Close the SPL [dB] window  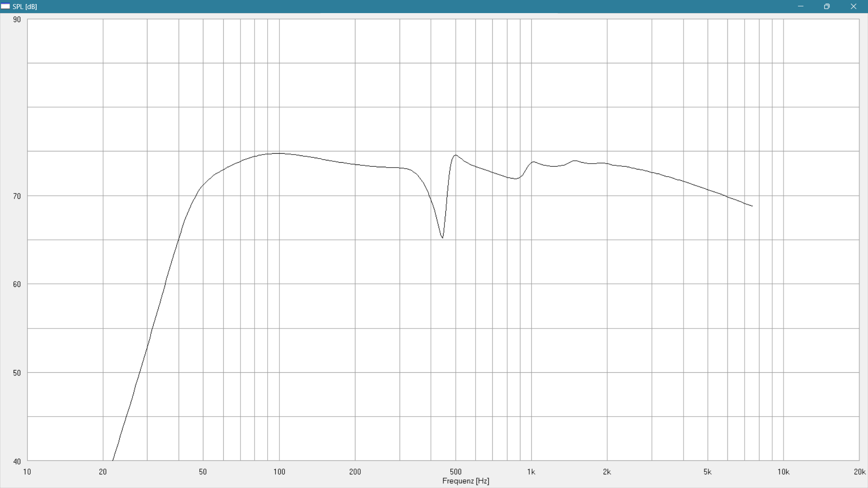click(x=854, y=6)
